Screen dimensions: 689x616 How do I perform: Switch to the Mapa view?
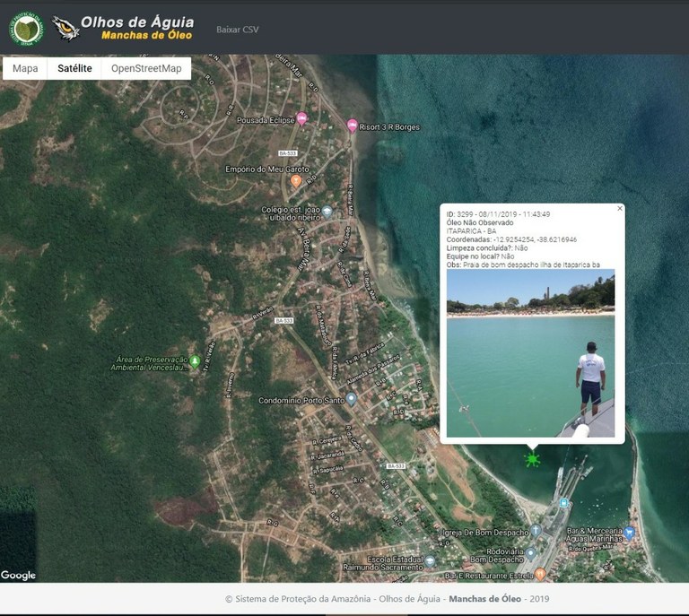[x=25, y=68]
